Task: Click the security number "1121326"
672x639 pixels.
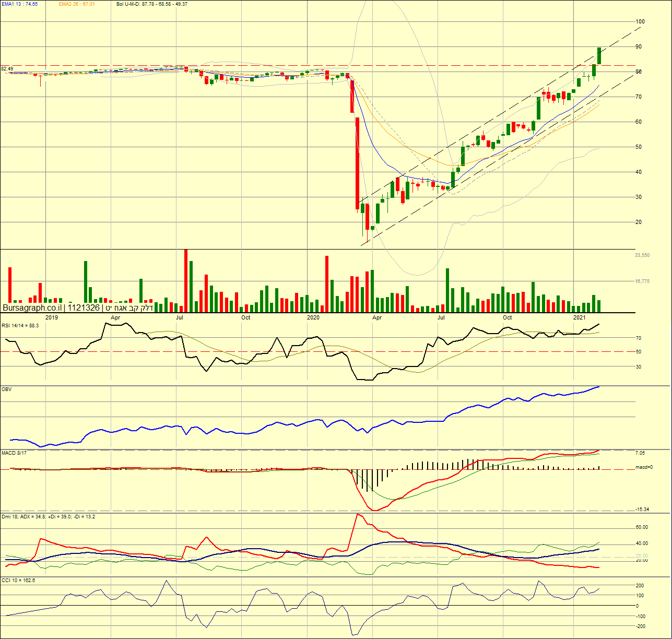Action: pyautogui.click(x=84, y=308)
